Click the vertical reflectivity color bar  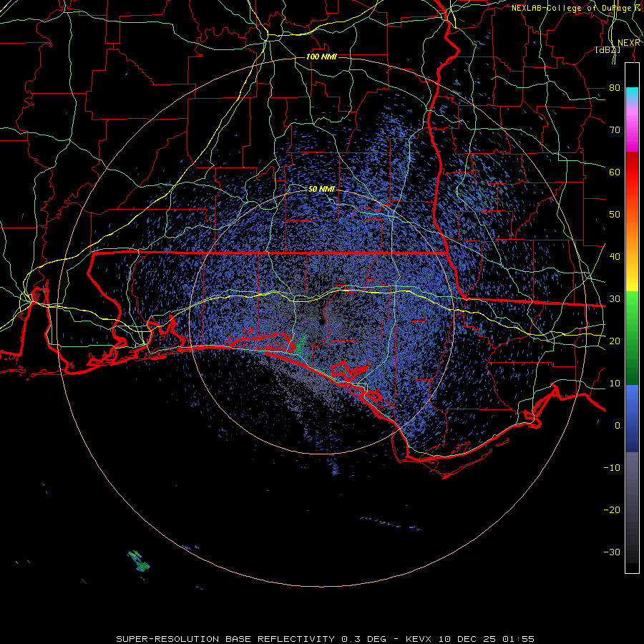click(x=632, y=318)
